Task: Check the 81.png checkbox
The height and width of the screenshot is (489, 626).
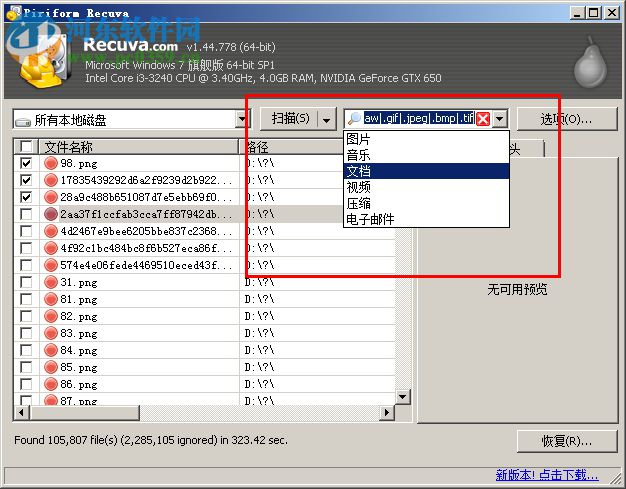Action: click(26, 299)
